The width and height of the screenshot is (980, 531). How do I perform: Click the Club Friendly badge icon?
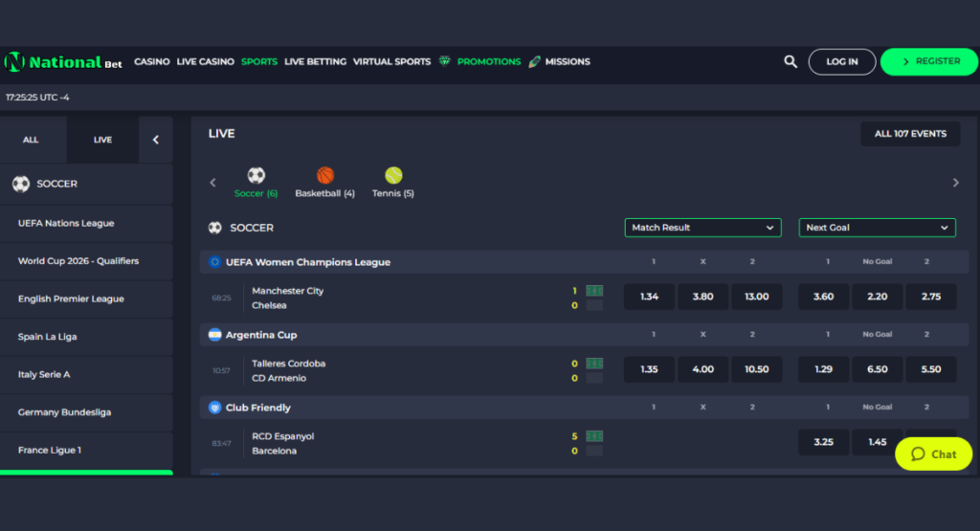coord(215,408)
